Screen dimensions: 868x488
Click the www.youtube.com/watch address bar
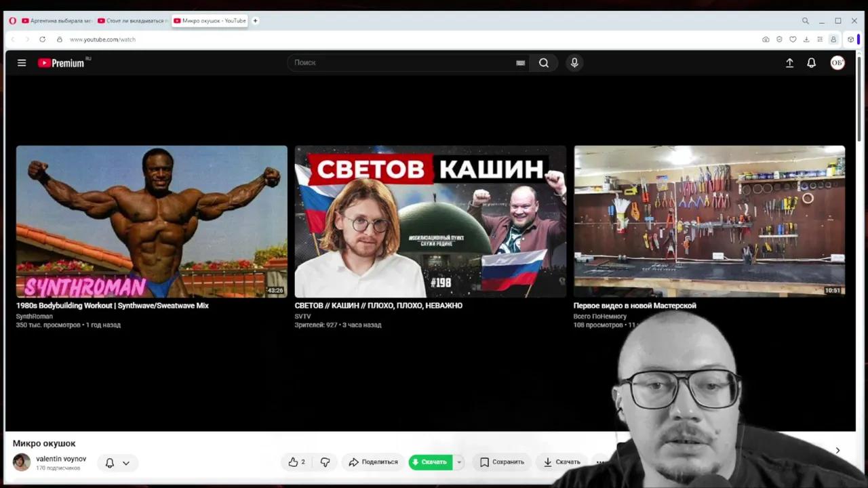(102, 39)
